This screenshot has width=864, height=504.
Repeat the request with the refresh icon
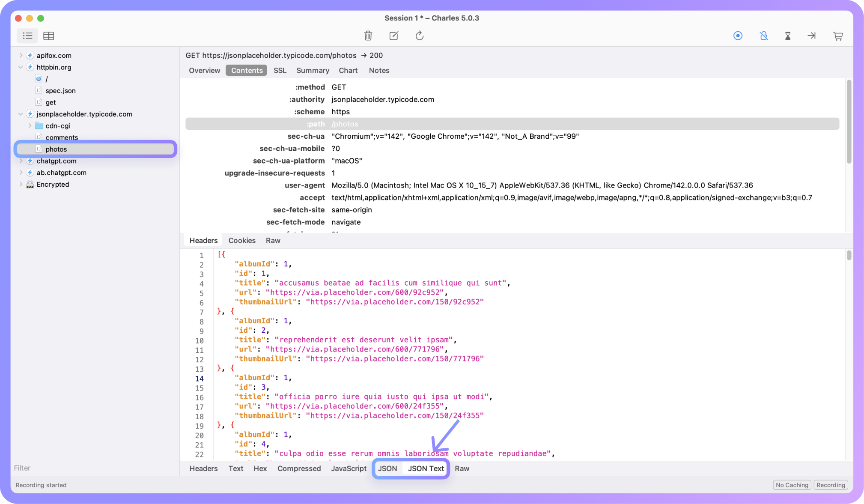pos(419,36)
